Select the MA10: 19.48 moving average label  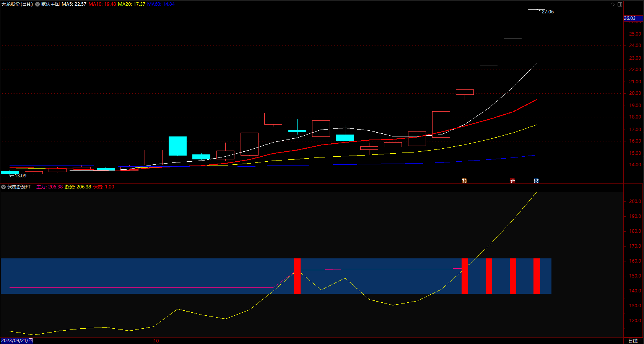(102, 4)
